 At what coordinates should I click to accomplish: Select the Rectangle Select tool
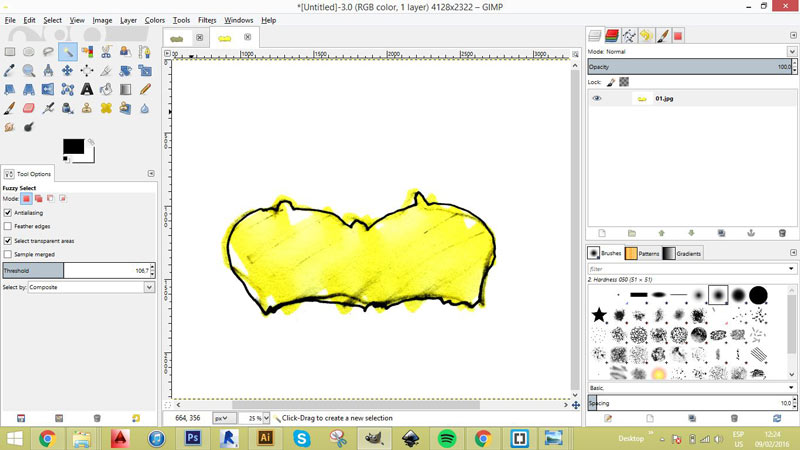click(x=10, y=52)
